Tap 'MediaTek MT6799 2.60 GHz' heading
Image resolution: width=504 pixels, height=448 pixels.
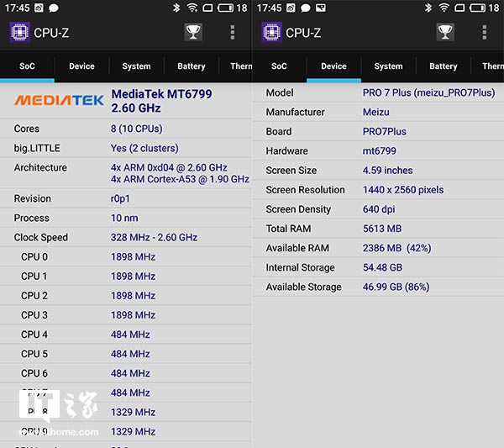(161, 101)
